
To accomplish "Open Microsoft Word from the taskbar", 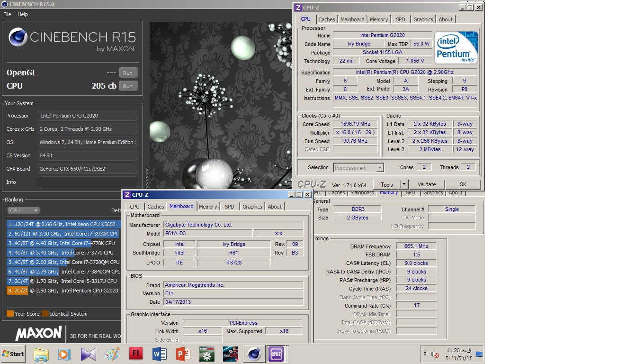I will tap(160, 354).
